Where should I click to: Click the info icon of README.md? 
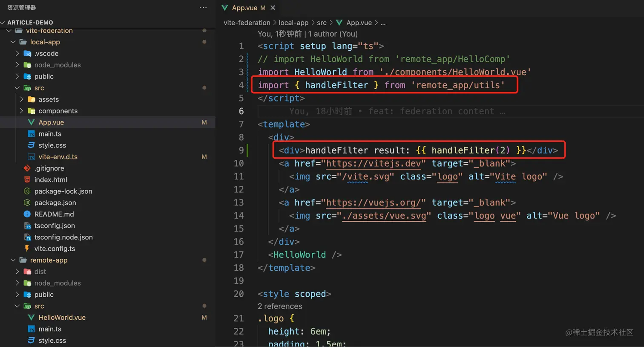coord(27,214)
